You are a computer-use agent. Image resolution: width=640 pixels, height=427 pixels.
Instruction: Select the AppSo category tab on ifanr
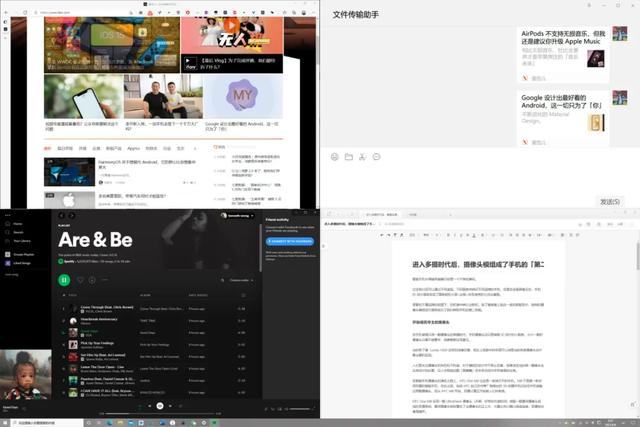[x=133, y=148]
